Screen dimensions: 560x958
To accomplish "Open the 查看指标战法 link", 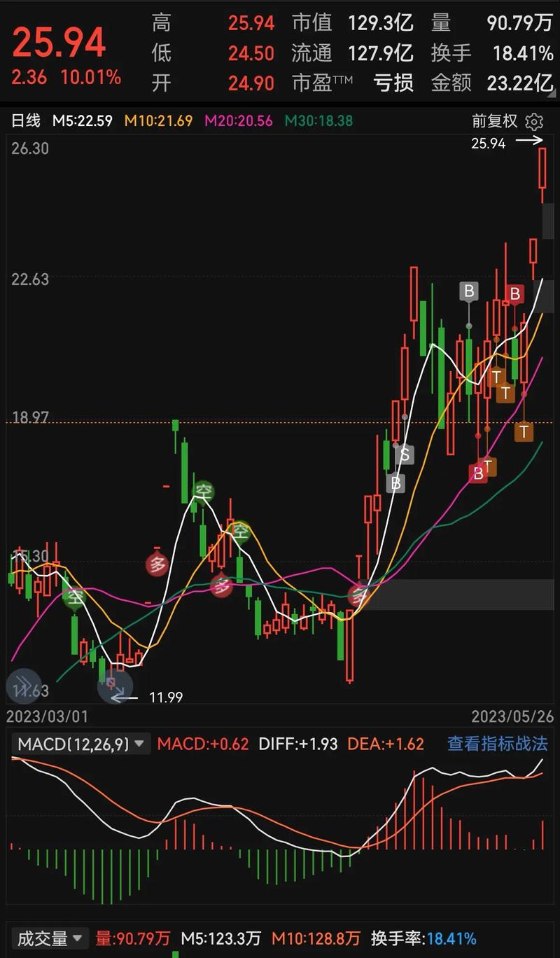I will [497, 744].
